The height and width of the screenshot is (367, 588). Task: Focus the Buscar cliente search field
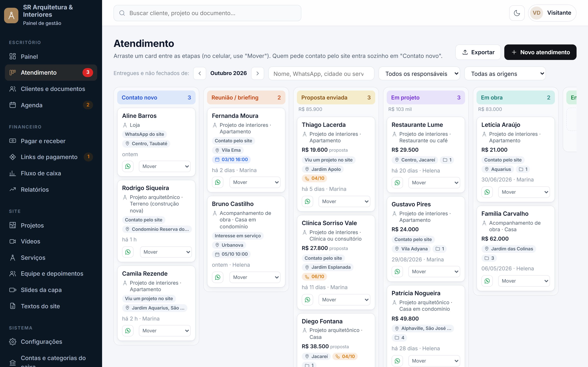point(207,13)
